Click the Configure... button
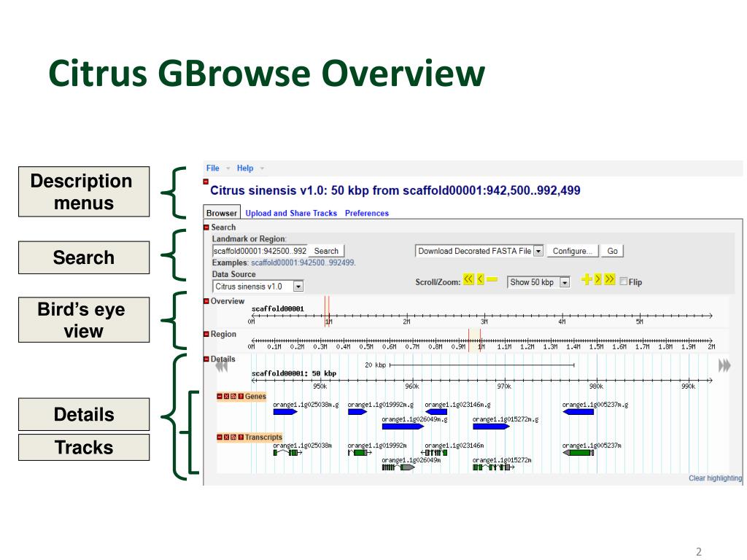The width and height of the screenshot is (747, 560). (x=572, y=251)
